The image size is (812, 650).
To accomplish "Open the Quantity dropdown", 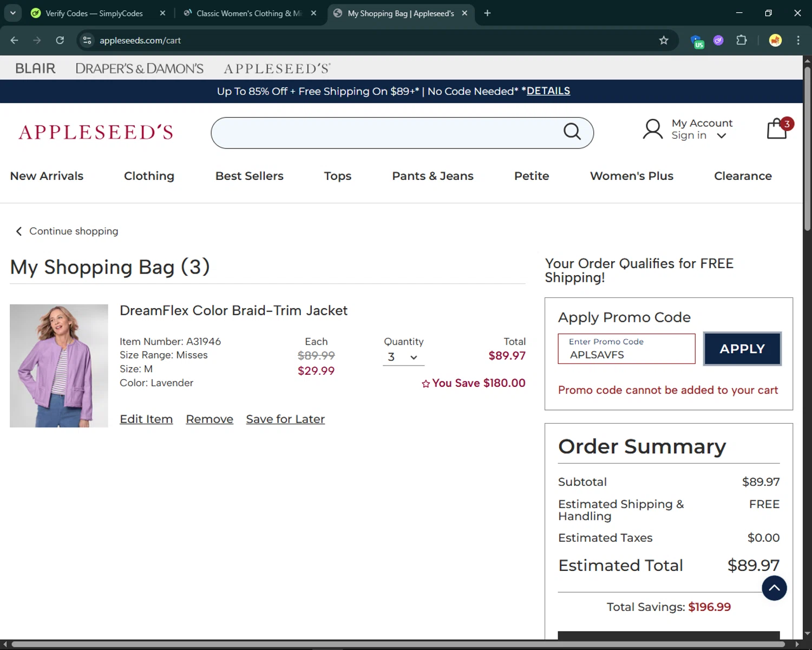I will point(403,357).
